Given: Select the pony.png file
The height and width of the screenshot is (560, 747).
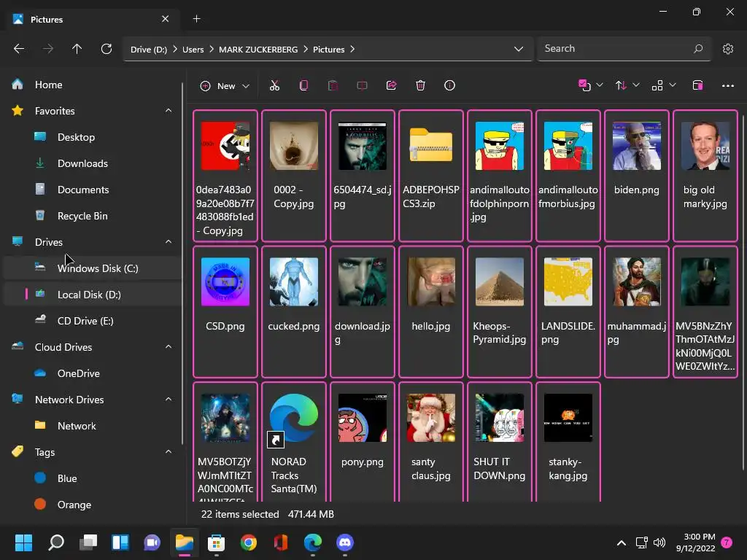Looking at the screenshot, I should pyautogui.click(x=362, y=442).
